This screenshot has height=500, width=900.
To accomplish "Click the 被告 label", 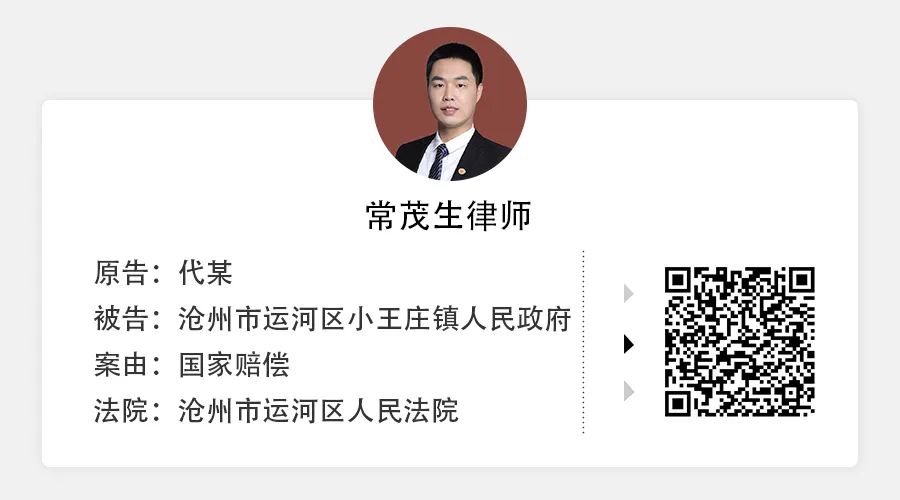I will [x=121, y=319].
